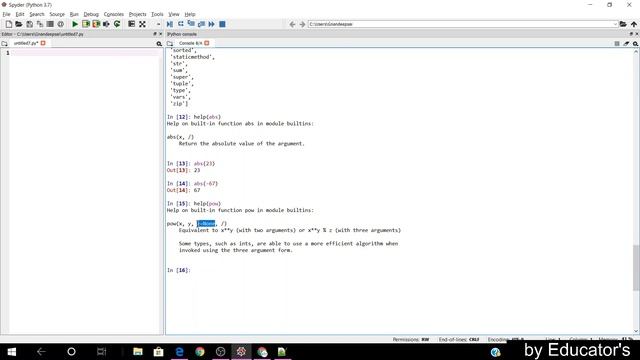Maximize the current pane
640x360 pixels.
click(142, 24)
